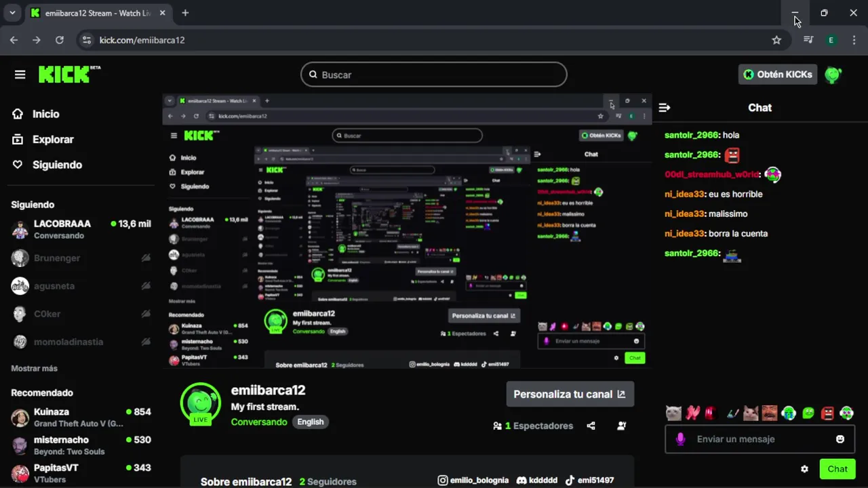The image size is (868, 488).
Task: Insert the pink clapping hands emote
Action: (692, 413)
